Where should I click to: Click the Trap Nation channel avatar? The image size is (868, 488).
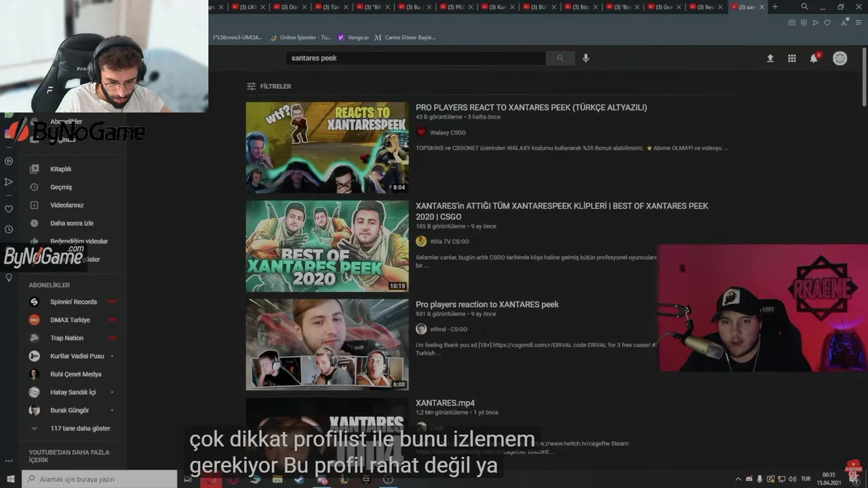35,338
